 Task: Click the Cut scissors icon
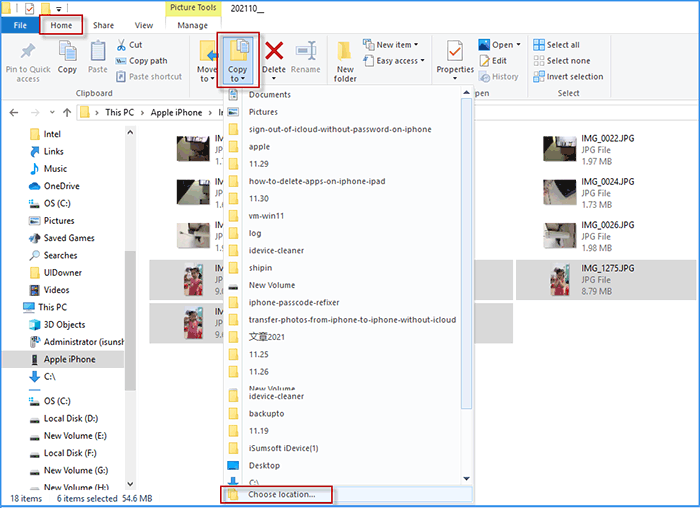[121, 45]
